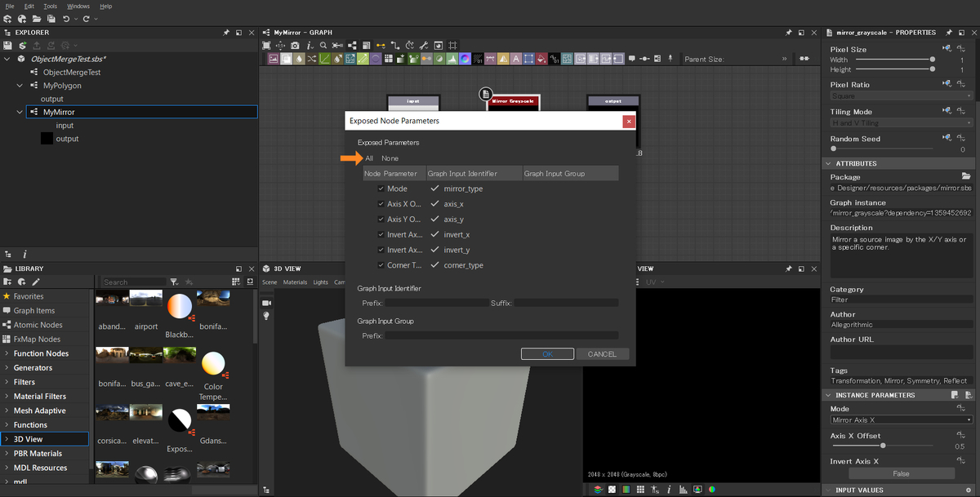The image size is (980, 497).
Task: Click the graph camera screenshot icon
Action: coord(295,45)
